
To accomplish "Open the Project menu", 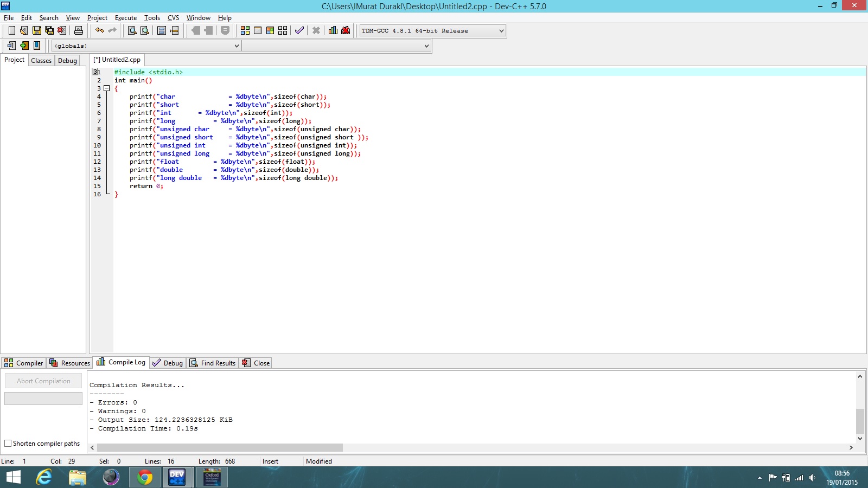I will tap(97, 18).
